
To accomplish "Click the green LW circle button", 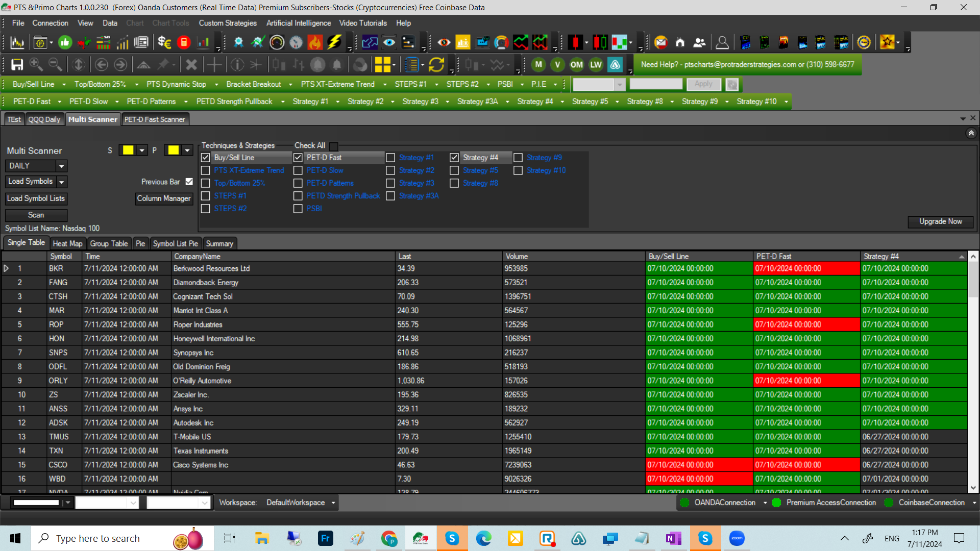I will [596, 65].
